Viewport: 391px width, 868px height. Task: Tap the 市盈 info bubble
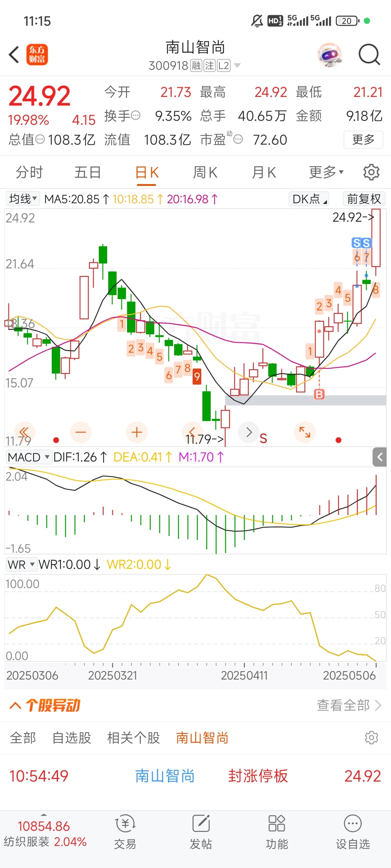[x=238, y=139]
